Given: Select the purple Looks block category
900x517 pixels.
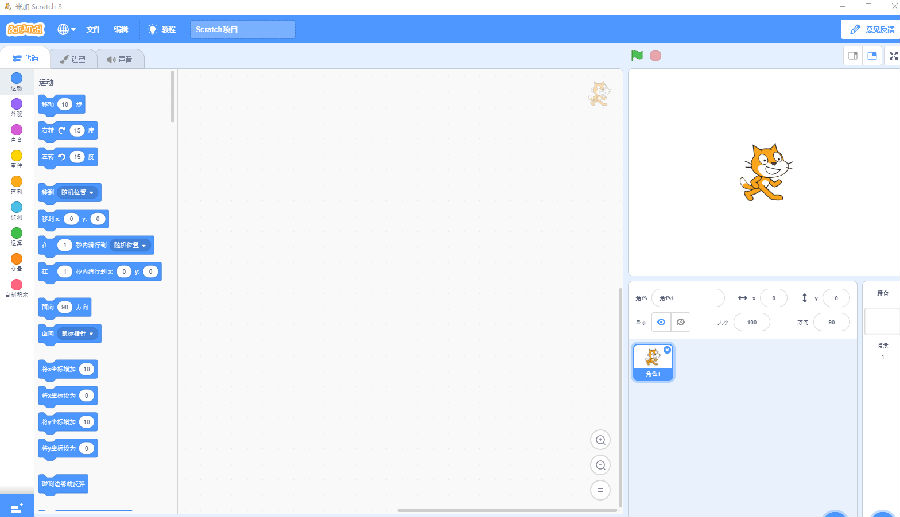Looking at the screenshot, I should click(x=16, y=105).
